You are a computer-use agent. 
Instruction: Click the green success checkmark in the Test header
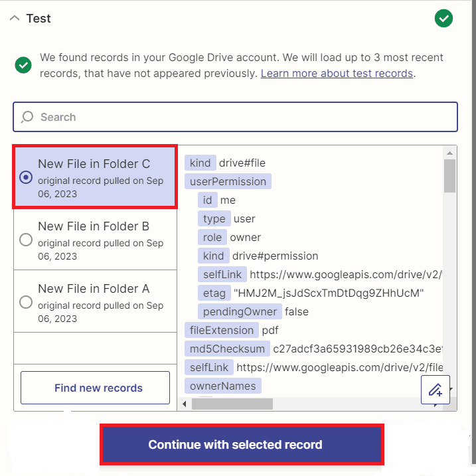[x=443, y=19]
